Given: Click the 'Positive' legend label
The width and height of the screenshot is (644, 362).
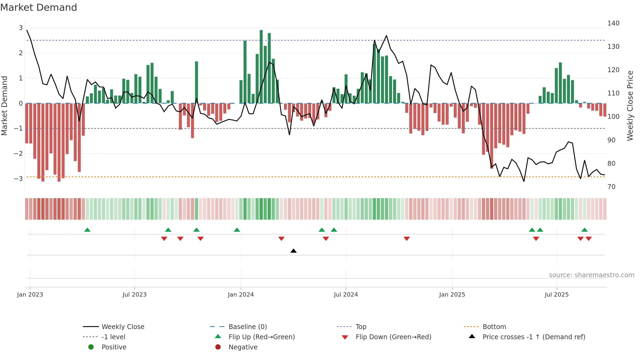Looking at the screenshot, I should coord(114,347).
